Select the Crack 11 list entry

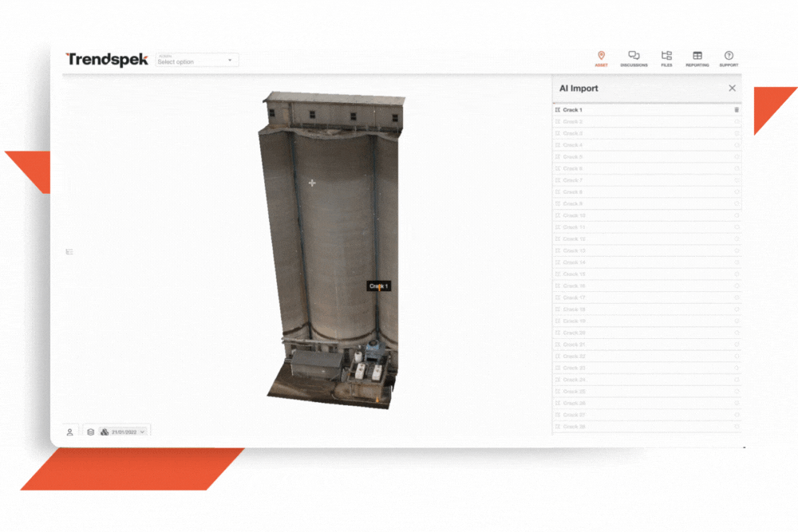tap(646, 227)
